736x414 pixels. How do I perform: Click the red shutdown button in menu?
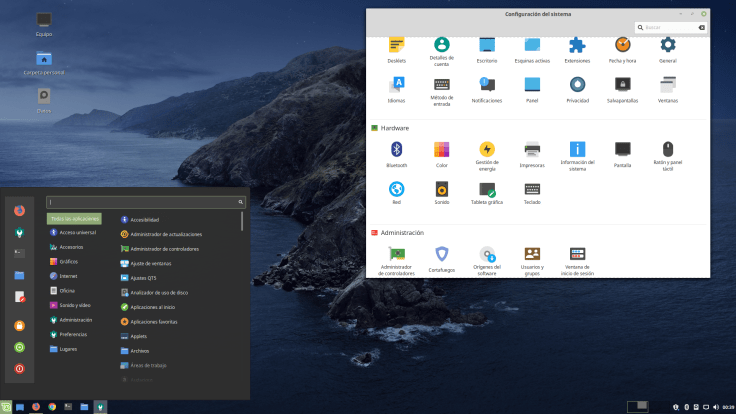click(19, 368)
